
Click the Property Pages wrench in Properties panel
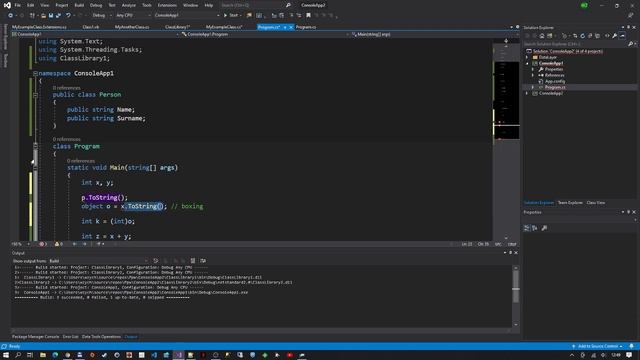(x=544, y=228)
